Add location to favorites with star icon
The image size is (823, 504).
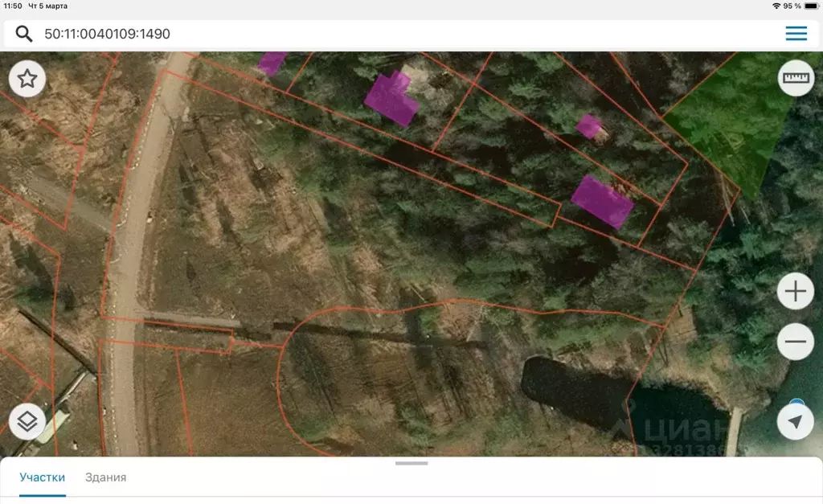point(27,79)
